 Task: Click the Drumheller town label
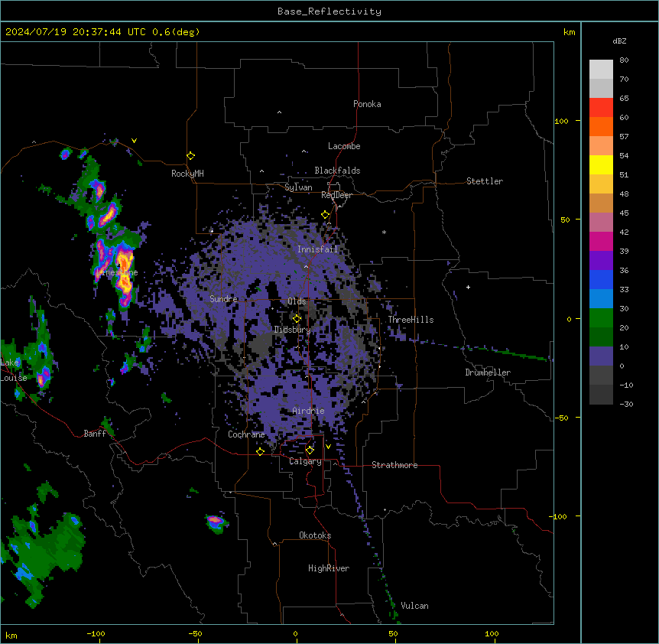(x=488, y=372)
